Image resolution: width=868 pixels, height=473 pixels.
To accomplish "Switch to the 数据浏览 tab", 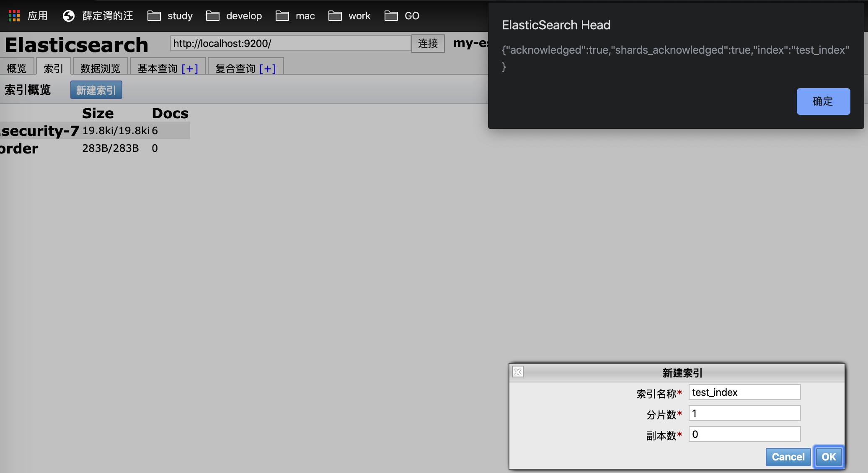I will pos(100,68).
